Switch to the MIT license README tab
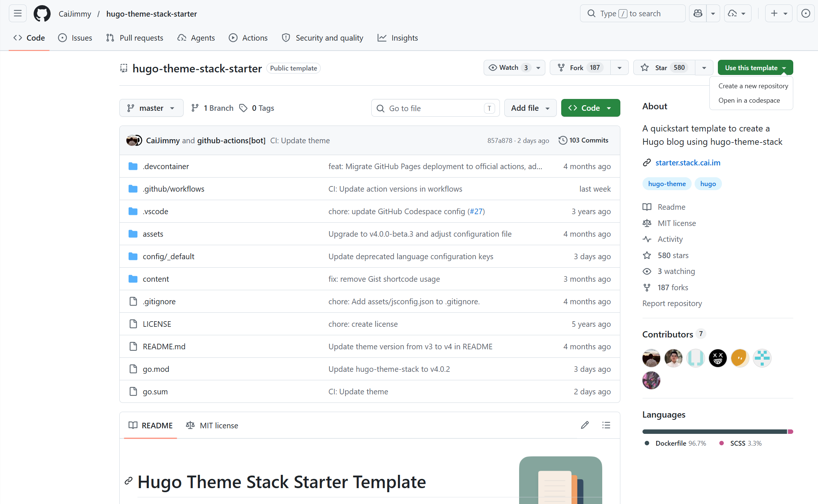Screen dimensions: 818x504 coord(212,425)
